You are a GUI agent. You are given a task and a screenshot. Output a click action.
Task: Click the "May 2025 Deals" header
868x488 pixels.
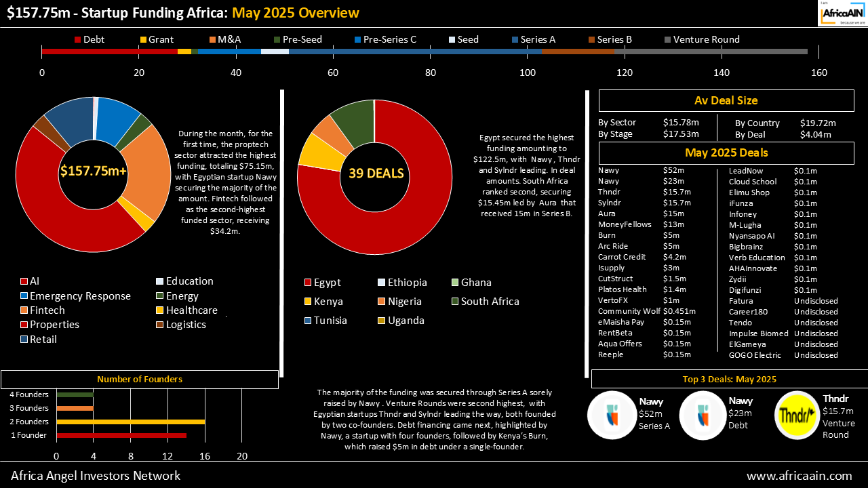[x=726, y=152]
